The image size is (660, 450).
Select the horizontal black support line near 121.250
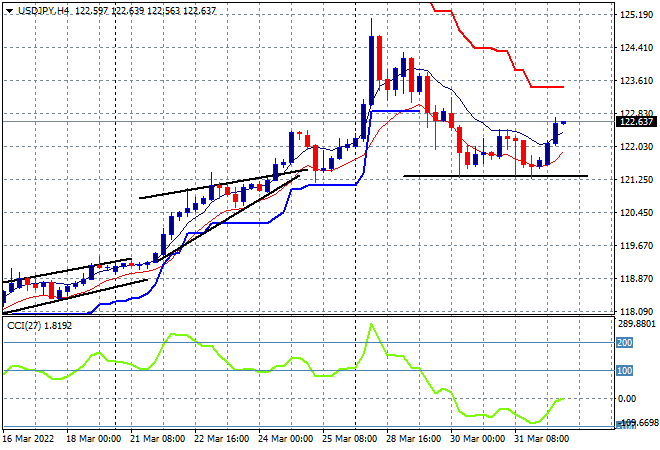pyautogui.click(x=495, y=176)
